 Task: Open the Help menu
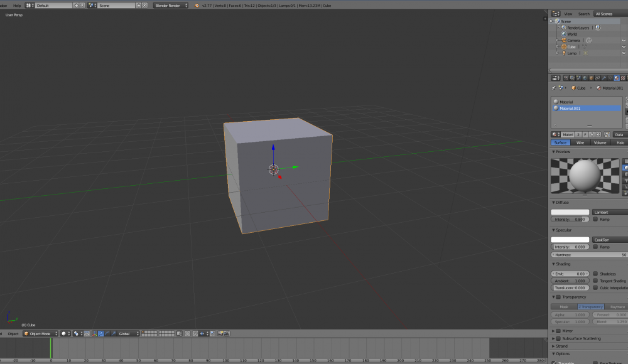[17, 6]
